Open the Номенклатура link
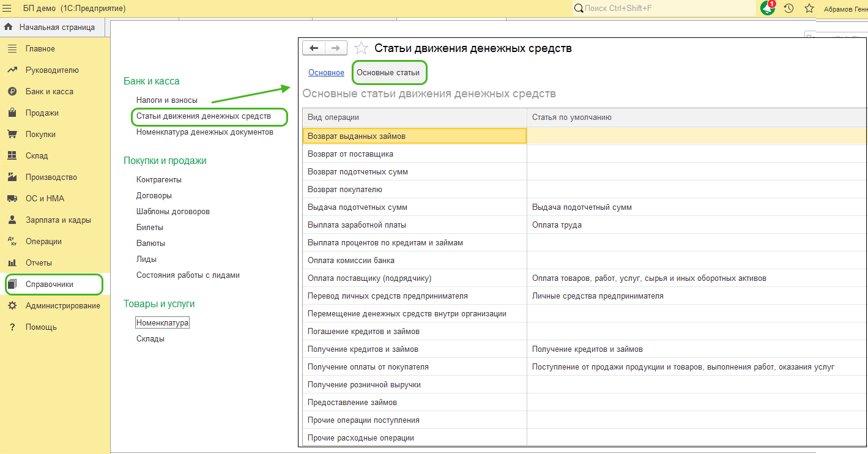Image resolution: width=868 pixels, height=454 pixels. (162, 322)
